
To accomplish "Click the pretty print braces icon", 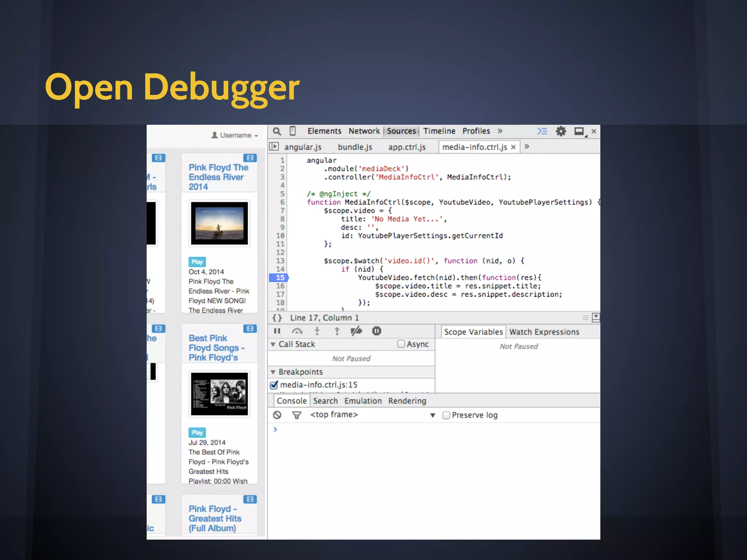I will (x=277, y=318).
